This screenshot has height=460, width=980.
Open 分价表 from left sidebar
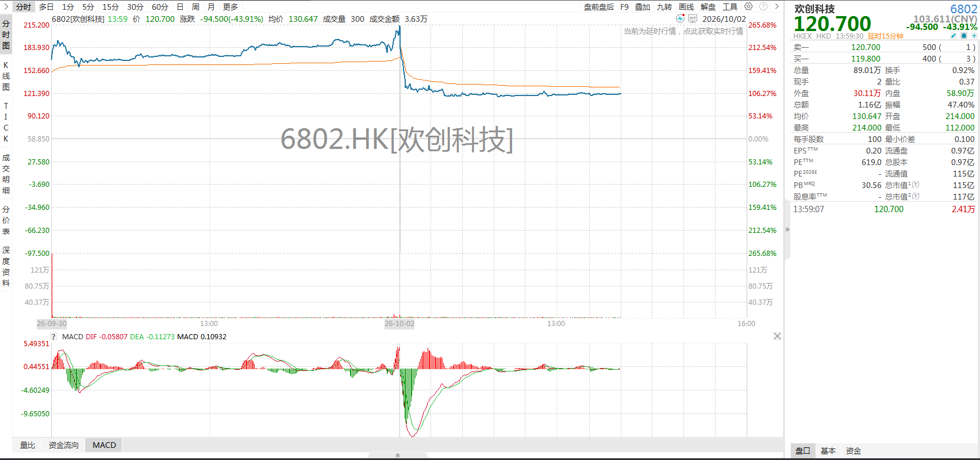tap(6, 220)
